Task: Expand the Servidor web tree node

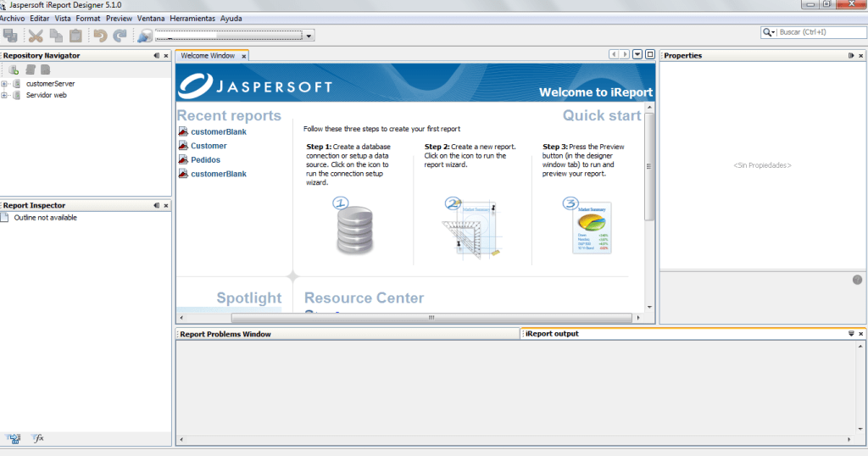Action: tap(4, 95)
